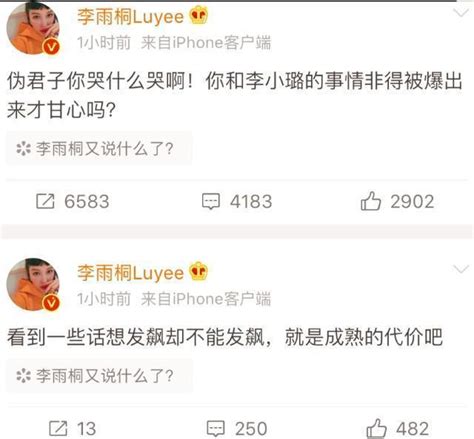Click verified V badge on second avatar
The image size is (474, 439).
51,303
